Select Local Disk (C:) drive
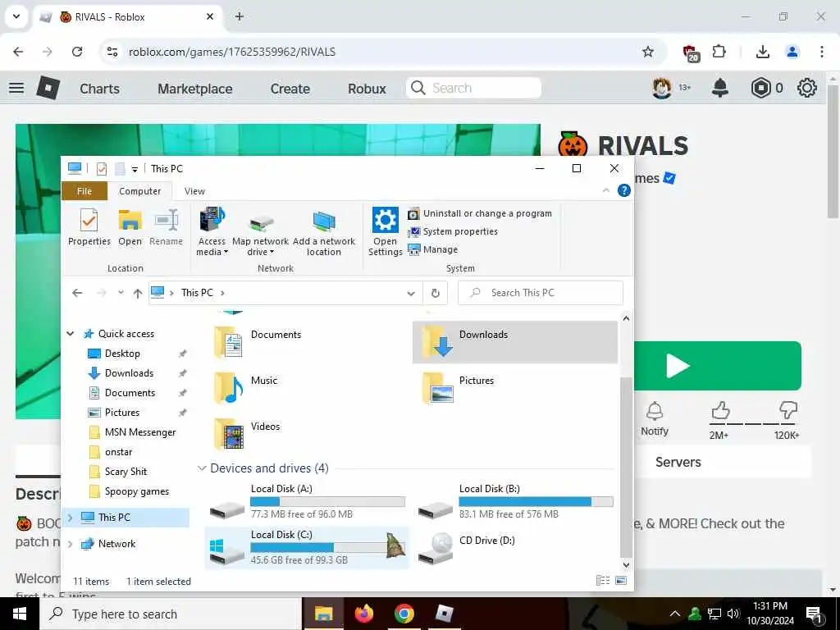 click(307, 547)
